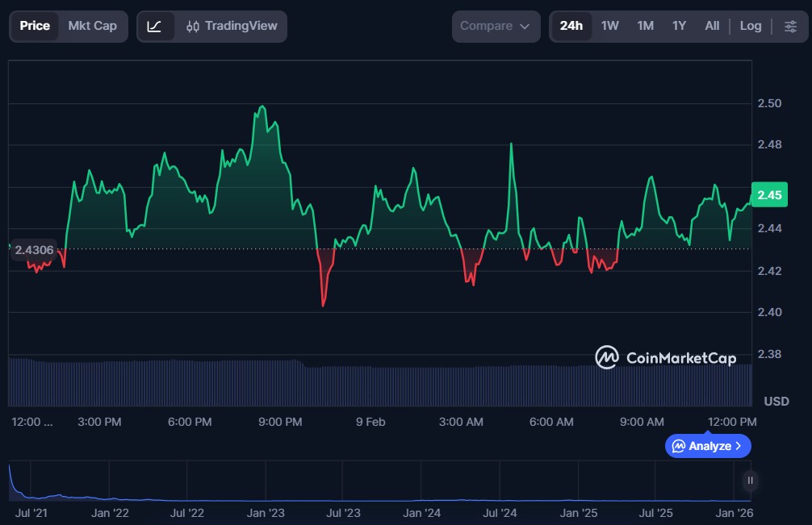
Task: Switch to Price view
Action: pos(35,26)
